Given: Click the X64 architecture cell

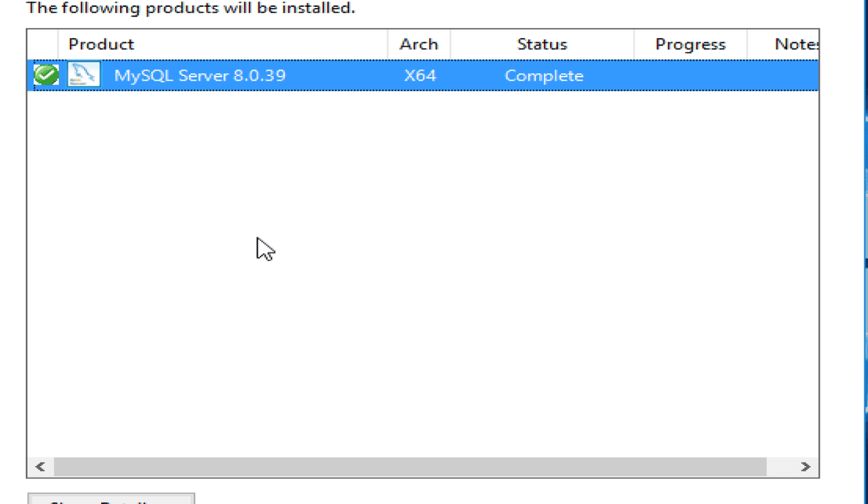Looking at the screenshot, I should [420, 75].
